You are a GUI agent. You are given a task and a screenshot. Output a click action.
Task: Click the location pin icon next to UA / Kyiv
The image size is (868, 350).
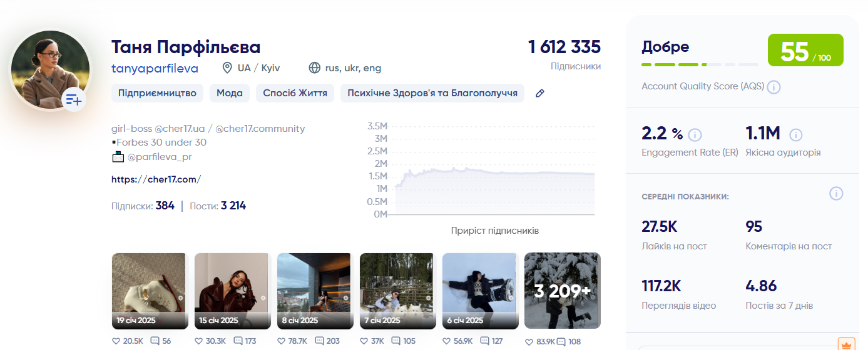[x=228, y=67]
